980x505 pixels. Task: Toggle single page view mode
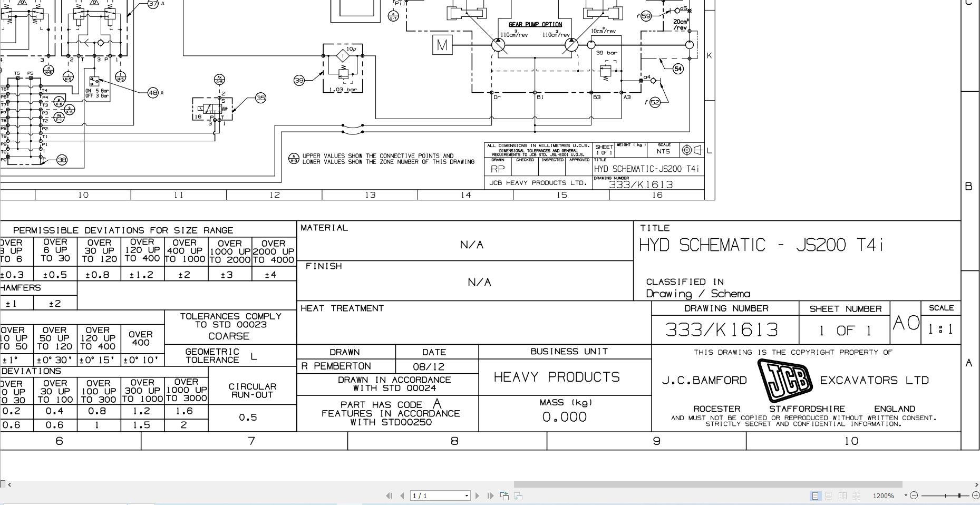[815, 496]
